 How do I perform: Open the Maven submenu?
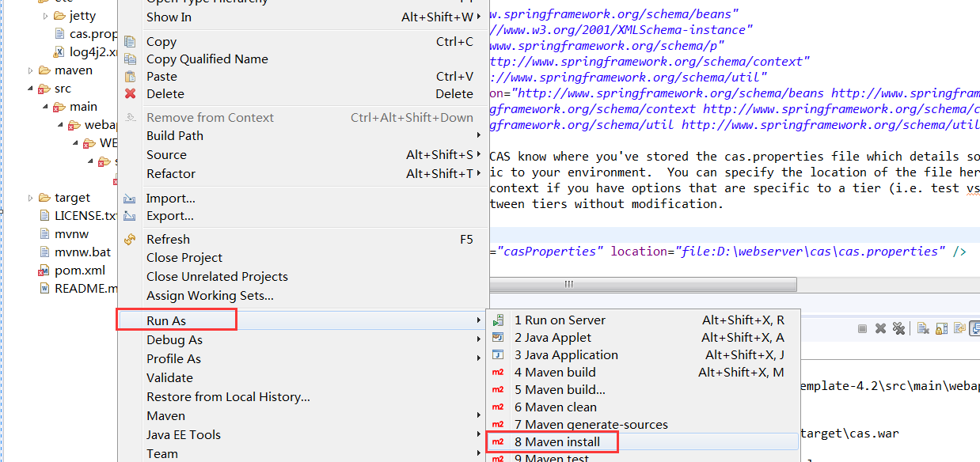[x=303, y=416]
